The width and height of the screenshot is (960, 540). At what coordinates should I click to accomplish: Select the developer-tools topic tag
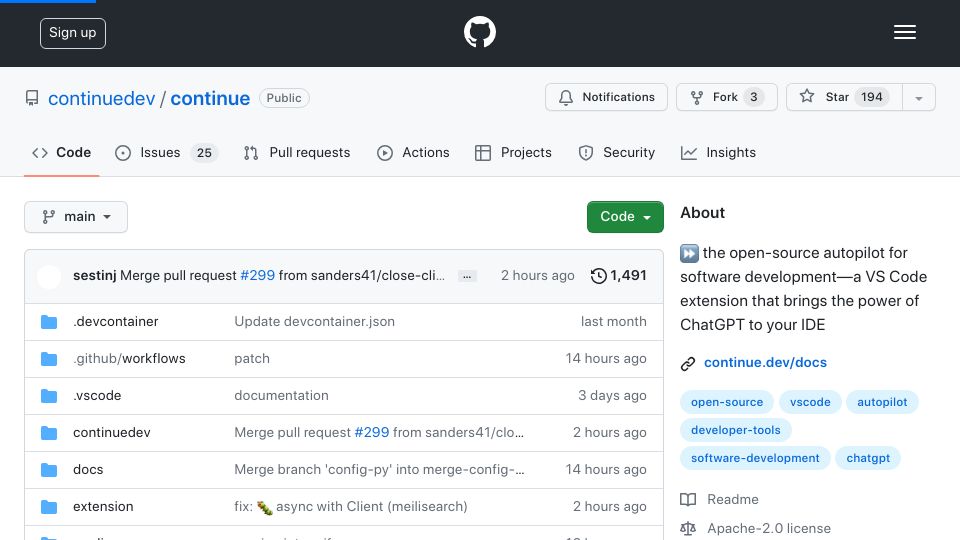(736, 430)
